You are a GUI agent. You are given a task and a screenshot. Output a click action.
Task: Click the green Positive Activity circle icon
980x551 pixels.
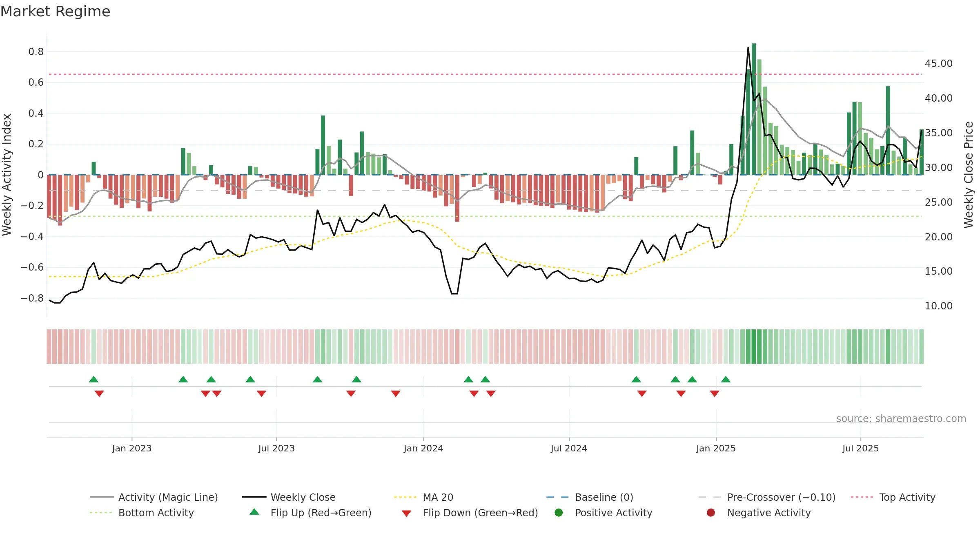click(x=559, y=513)
